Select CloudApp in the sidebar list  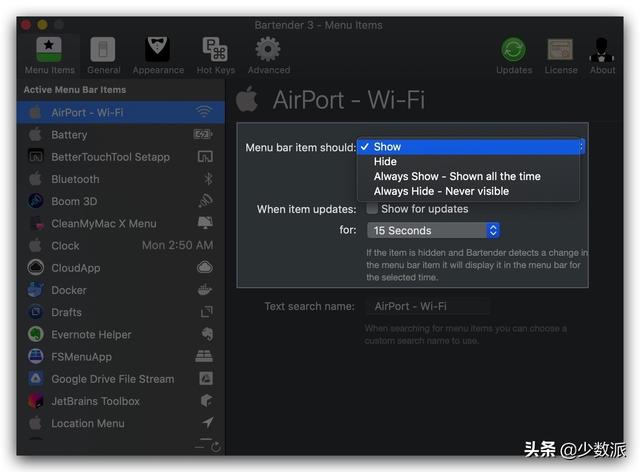[x=121, y=268]
